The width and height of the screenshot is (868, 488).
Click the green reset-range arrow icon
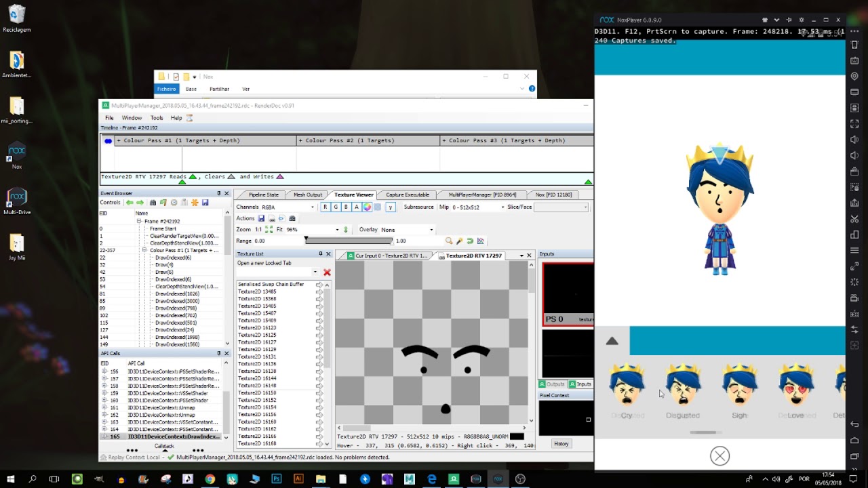click(470, 241)
